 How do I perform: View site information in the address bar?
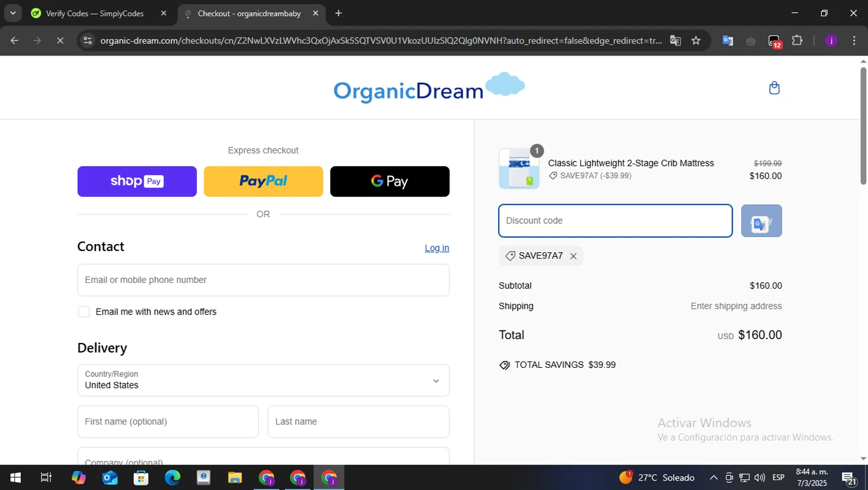(87, 40)
